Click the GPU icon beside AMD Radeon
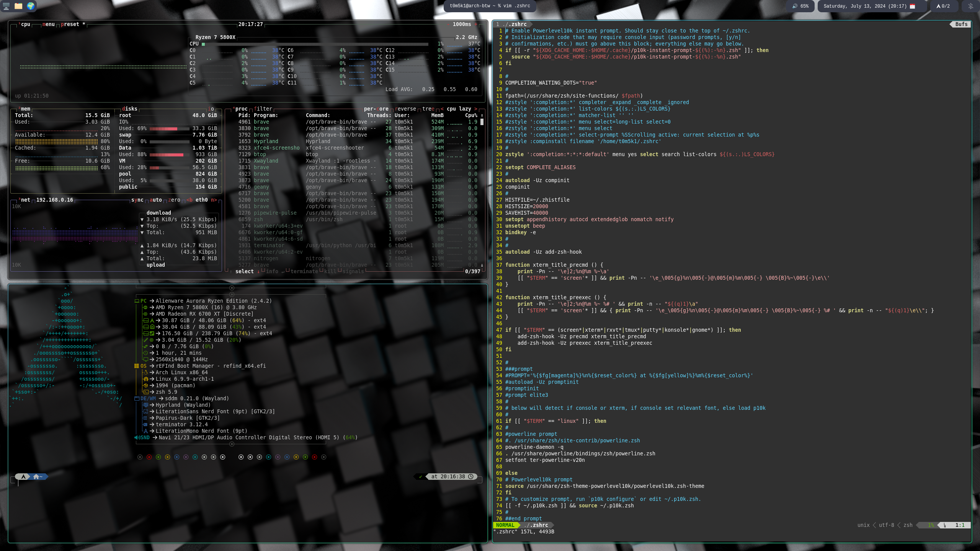This screenshot has height=551, width=980. click(x=145, y=314)
